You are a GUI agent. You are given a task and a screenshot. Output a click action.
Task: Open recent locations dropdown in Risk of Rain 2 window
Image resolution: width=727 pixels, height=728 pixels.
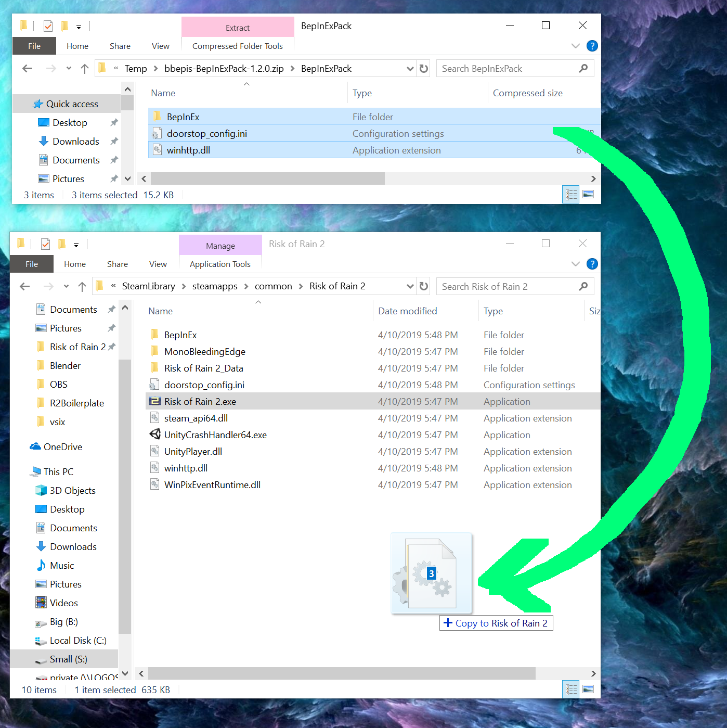click(66, 286)
